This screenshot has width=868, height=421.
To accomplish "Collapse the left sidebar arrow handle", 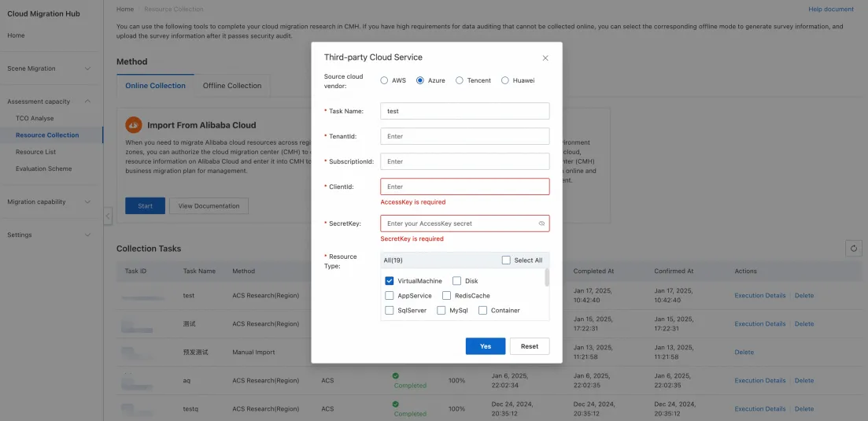I will click(108, 216).
